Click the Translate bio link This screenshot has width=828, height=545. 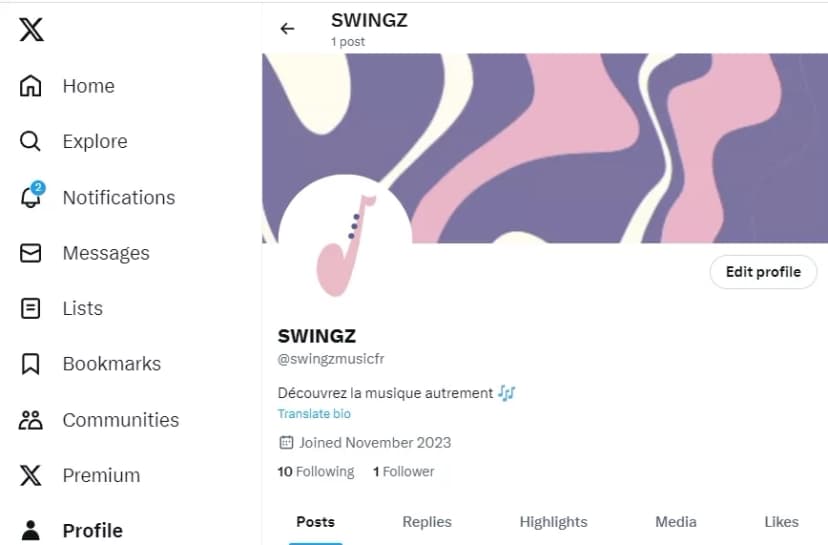point(314,414)
